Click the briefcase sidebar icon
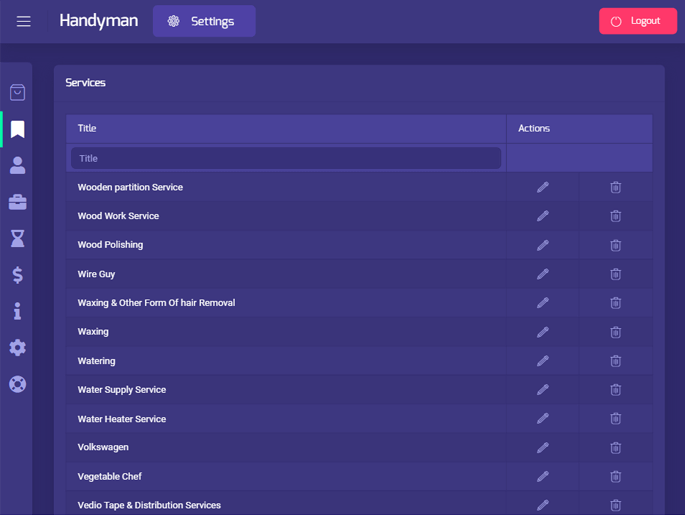 click(x=17, y=202)
